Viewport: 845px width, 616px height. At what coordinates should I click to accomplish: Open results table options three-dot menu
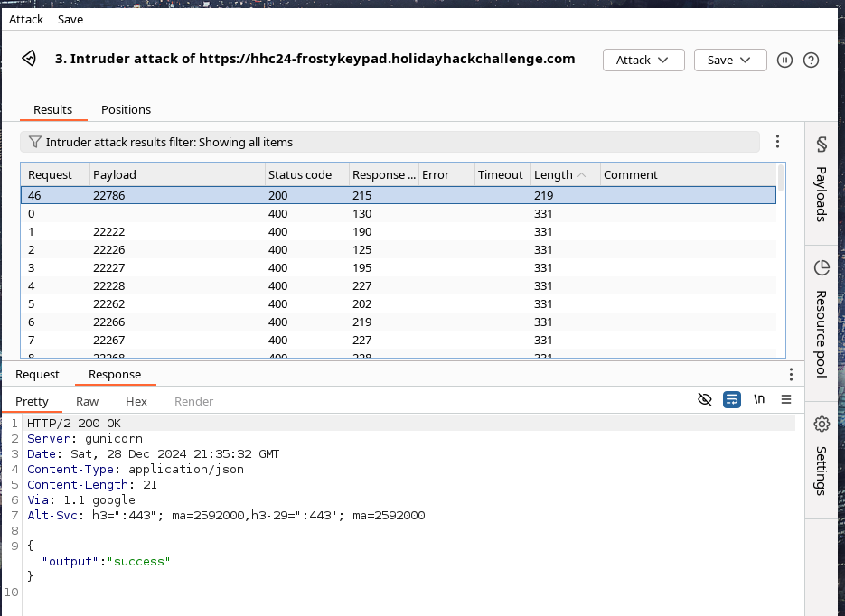point(777,142)
